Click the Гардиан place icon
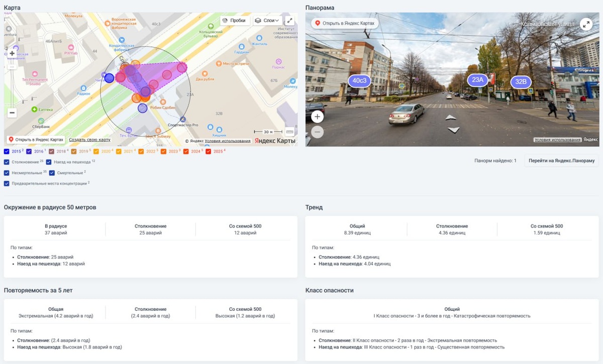This screenshot has height=364, width=603. pyautogui.click(x=241, y=46)
